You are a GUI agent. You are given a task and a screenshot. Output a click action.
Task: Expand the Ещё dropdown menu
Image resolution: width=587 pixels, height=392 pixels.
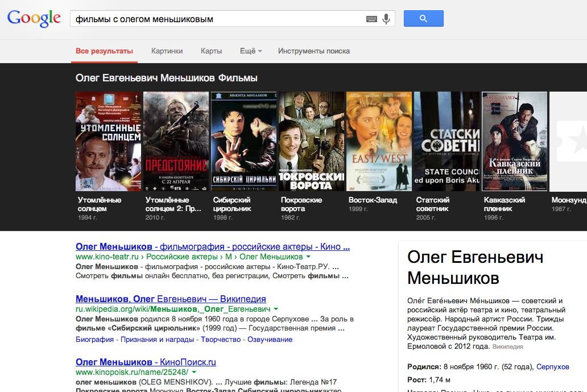pyautogui.click(x=251, y=51)
